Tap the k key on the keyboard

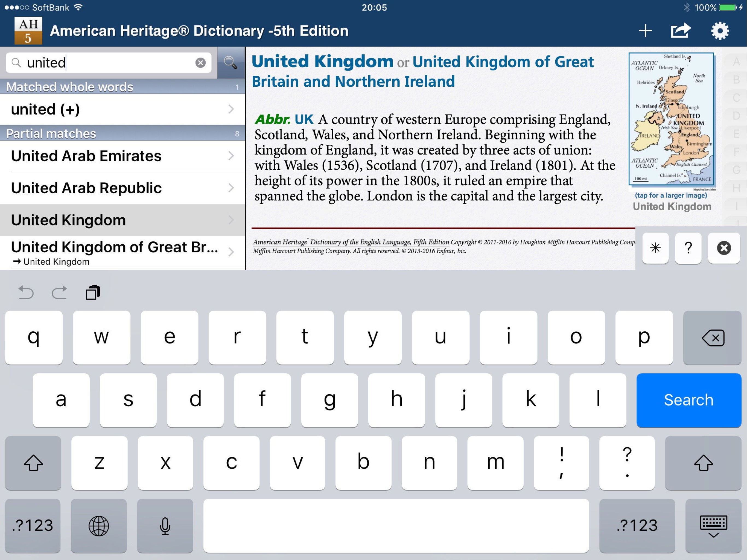pyautogui.click(x=530, y=400)
